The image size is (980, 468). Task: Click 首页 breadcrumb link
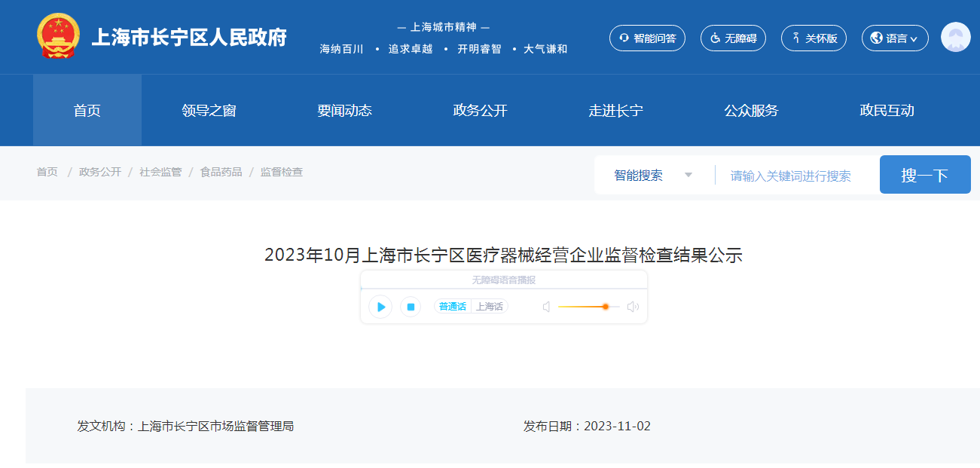tap(47, 172)
